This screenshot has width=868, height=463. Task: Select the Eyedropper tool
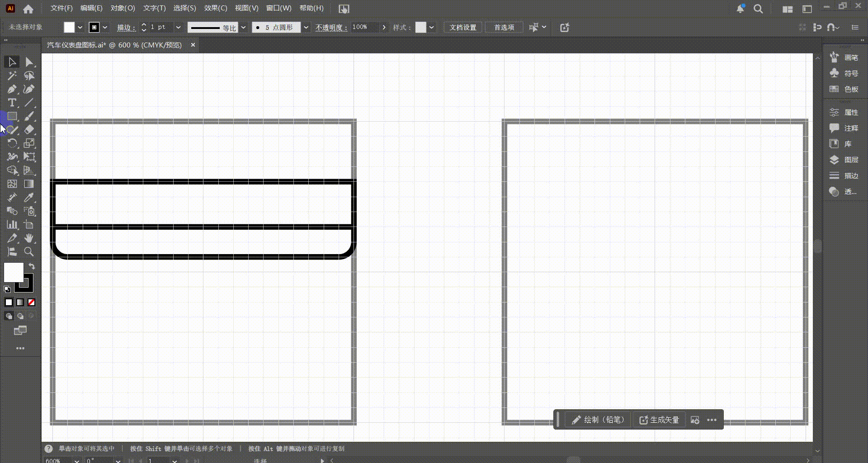29,198
